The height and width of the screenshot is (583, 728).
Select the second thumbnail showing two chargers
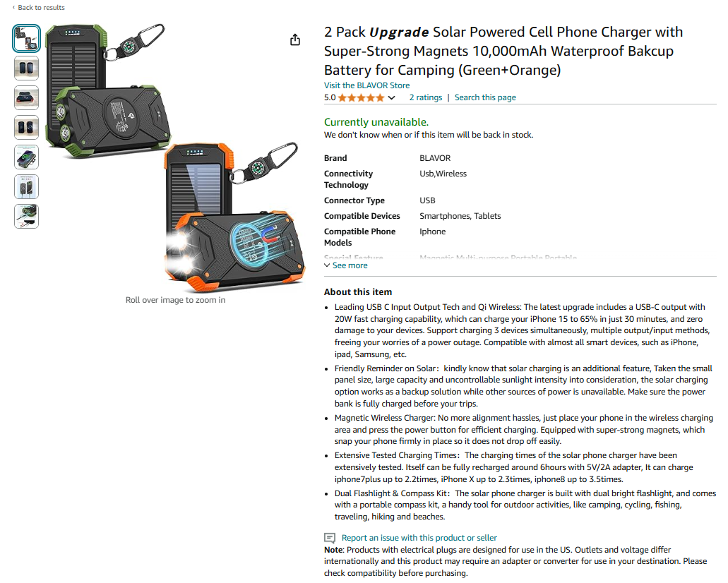tap(26, 68)
